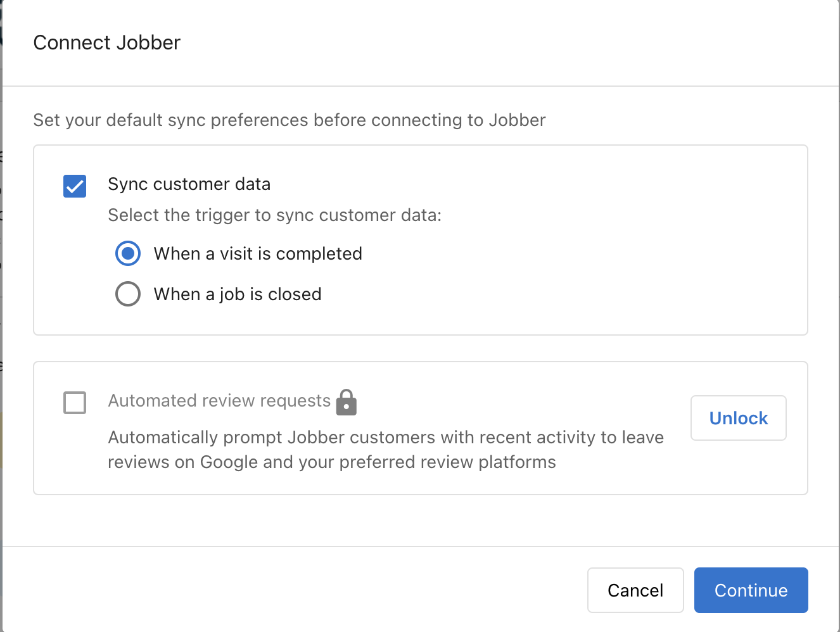The height and width of the screenshot is (632, 840).
Task: Click the "Automated review requests" label text
Action: pos(219,400)
